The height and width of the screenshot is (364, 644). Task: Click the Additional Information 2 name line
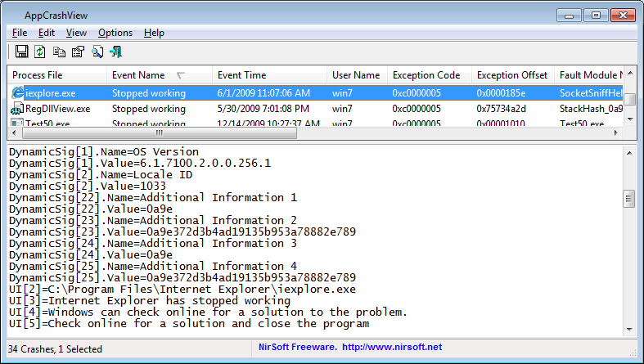[153, 221]
